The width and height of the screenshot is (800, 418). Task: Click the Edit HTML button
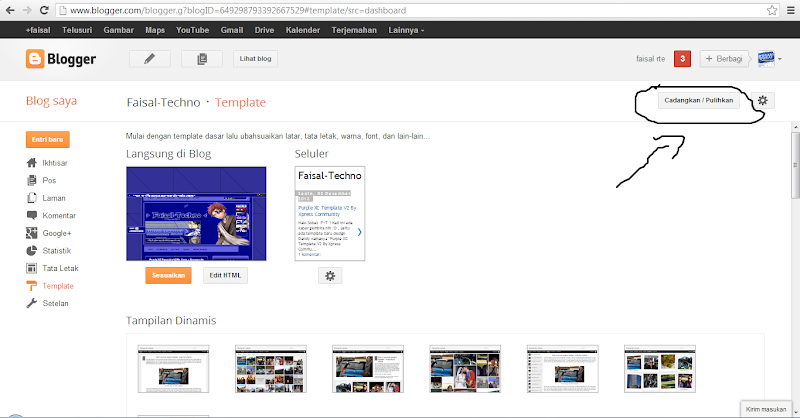pos(225,276)
